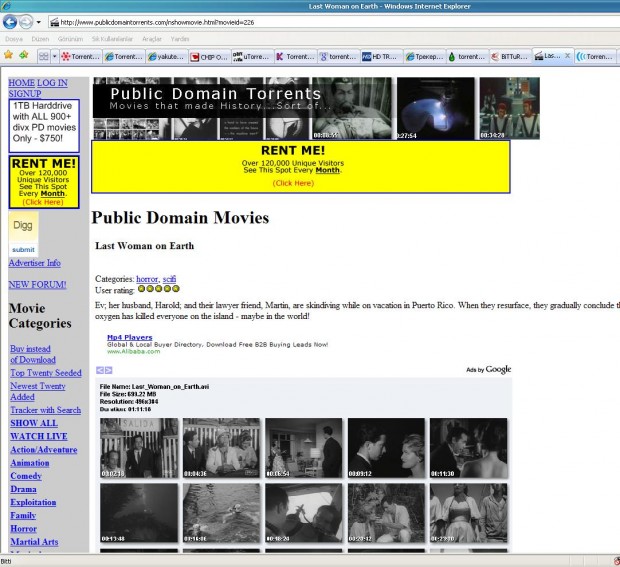Screen dimensions: 620x567
Task: Open the thumbnail stamped 00:11:30
Action: click(x=469, y=448)
